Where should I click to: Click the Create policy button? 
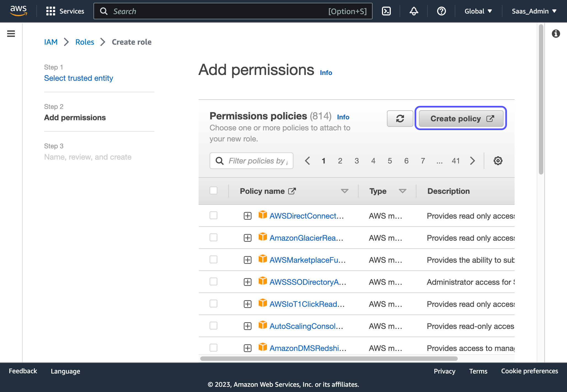(x=461, y=119)
